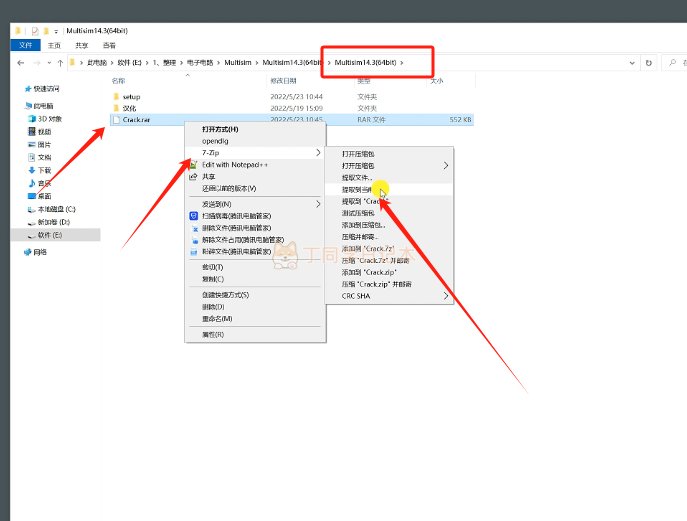Open recent locations dropdown beside Forward arrow
Viewport: 687px width, 521px height.
tap(49, 63)
